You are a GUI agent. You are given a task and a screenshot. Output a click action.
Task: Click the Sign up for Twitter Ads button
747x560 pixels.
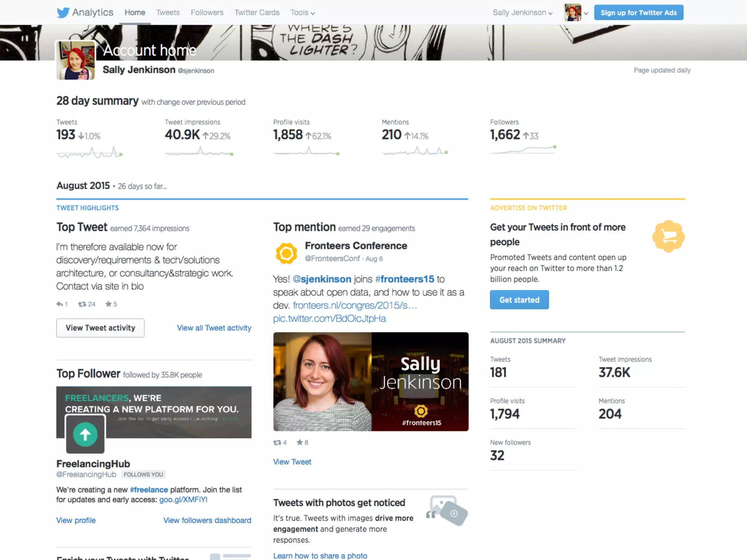point(639,13)
